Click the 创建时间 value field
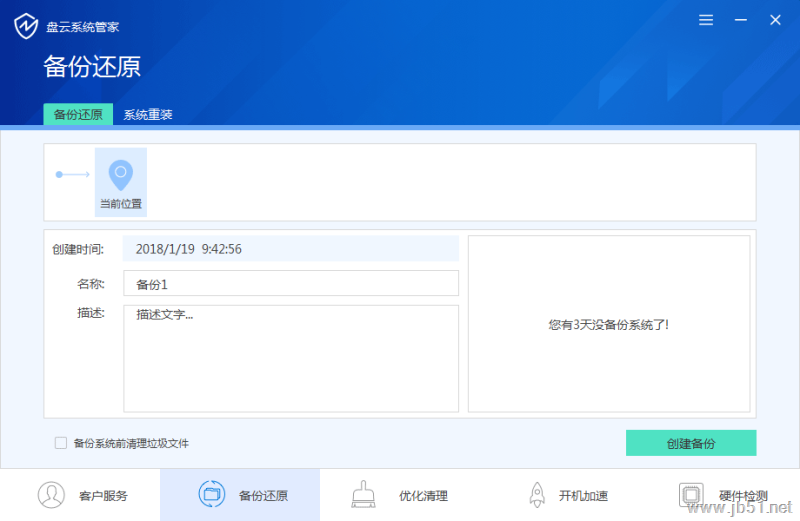This screenshot has height=521, width=800. pos(291,249)
